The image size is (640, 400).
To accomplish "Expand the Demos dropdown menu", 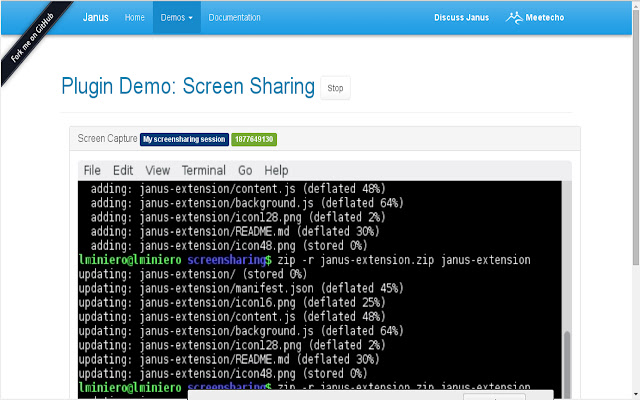I will (x=176, y=17).
